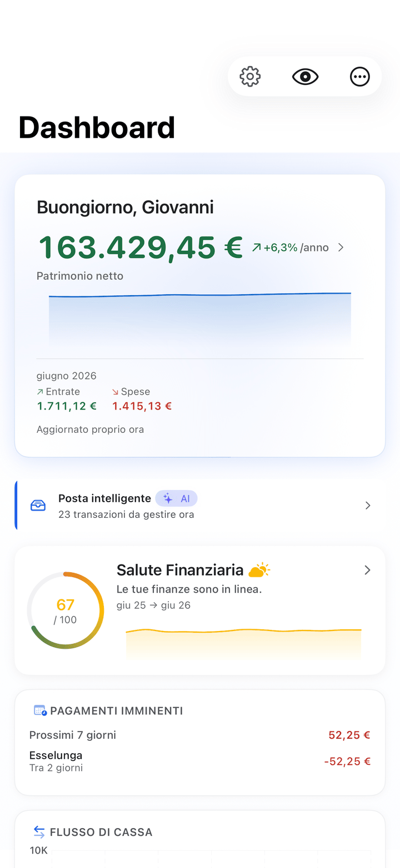Tap the Pagamenti Imminenti calendar icon

(40, 710)
